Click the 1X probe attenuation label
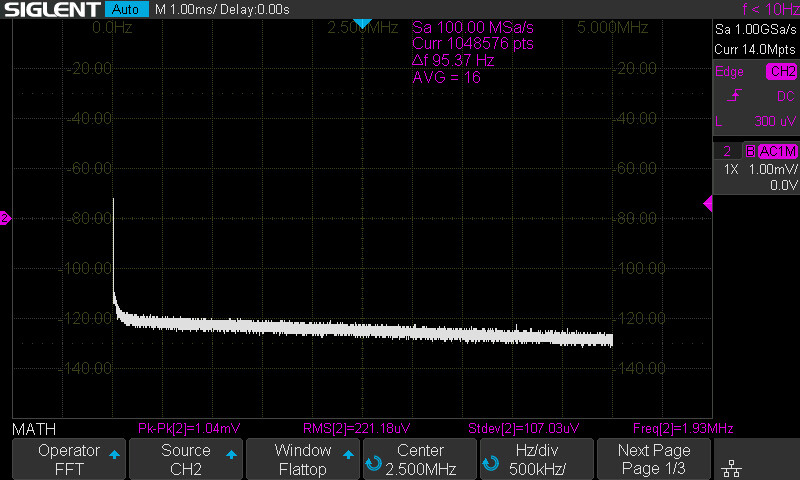Screen dimensions: 800x480 pos(731,169)
